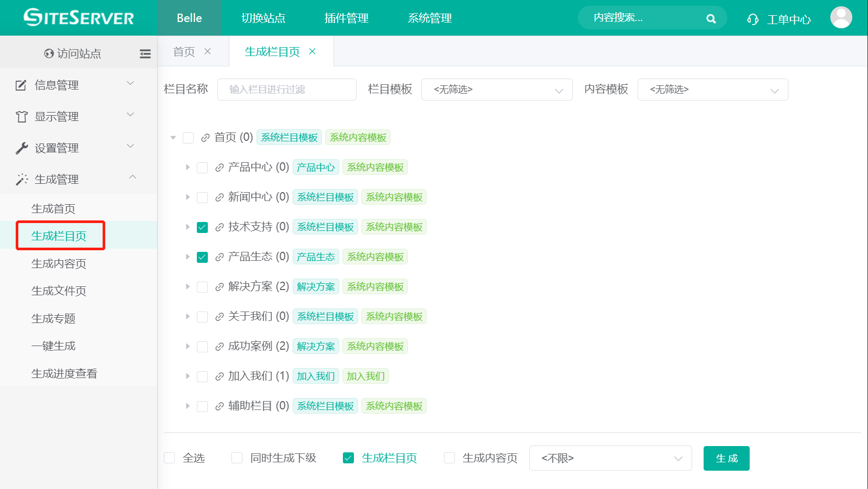Image resolution: width=868 pixels, height=489 pixels.
Task: Click the 栏目名称 filter input field
Action: coord(286,90)
